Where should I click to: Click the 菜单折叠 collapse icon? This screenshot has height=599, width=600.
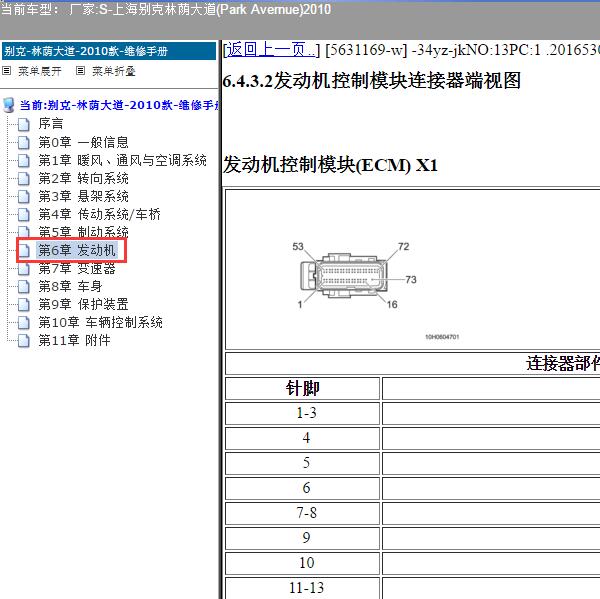[80, 71]
